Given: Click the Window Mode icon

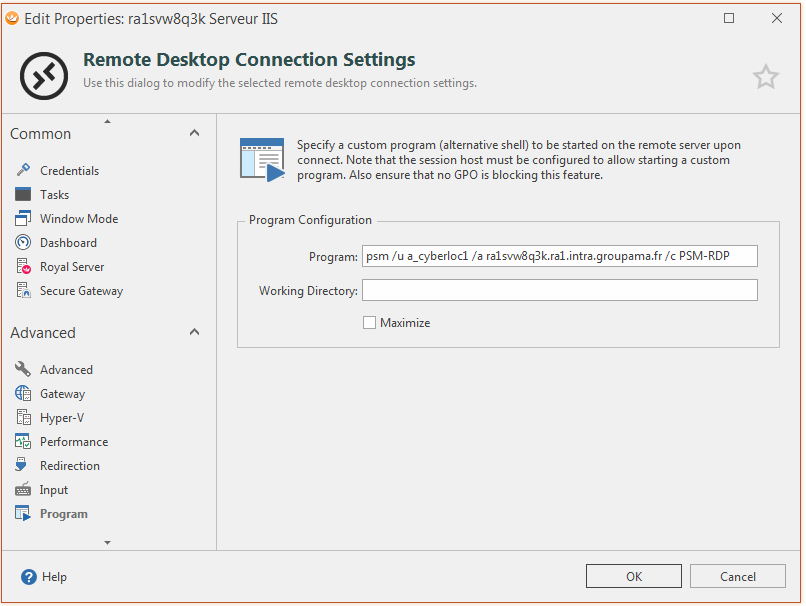Looking at the screenshot, I should click(x=23, y=219).
